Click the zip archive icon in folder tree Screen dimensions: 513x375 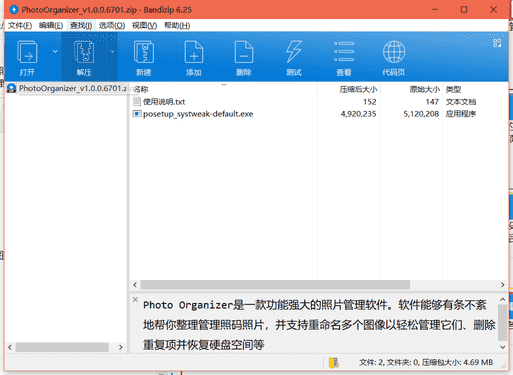click(11, 88)
